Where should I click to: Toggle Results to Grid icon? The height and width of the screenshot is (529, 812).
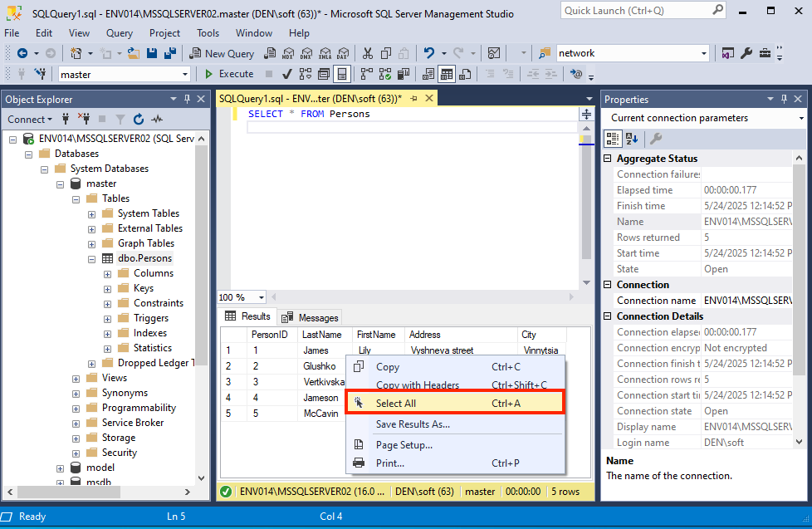(x=446, y=74)
